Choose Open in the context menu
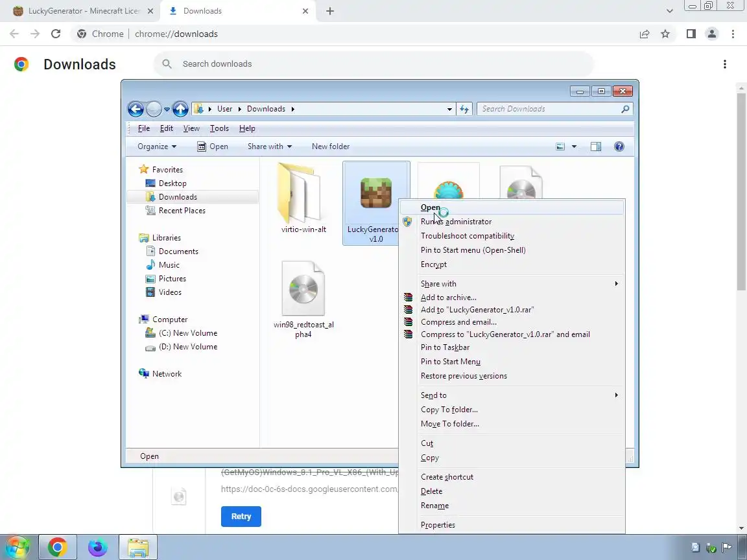Image resolution: width=747 pixels, height=560 pixels. point(512,207)
